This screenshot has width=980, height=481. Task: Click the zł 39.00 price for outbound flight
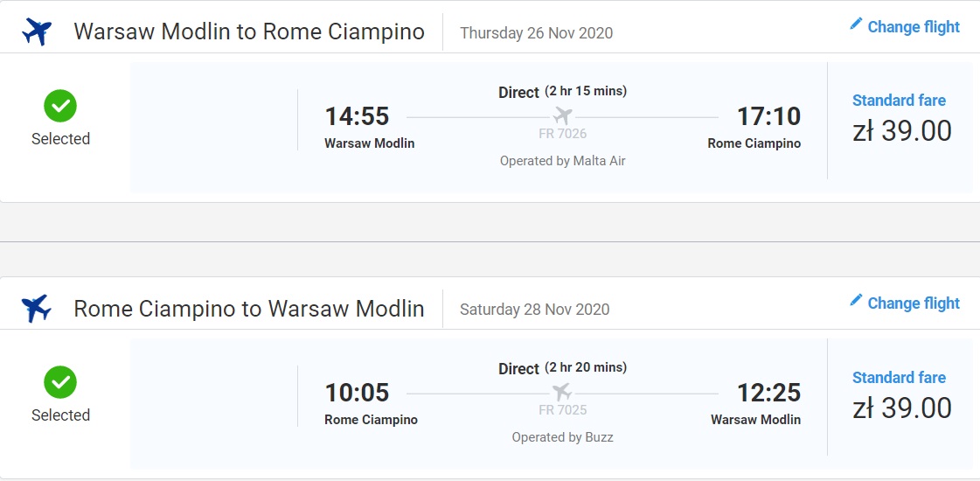tap(902, 131)
